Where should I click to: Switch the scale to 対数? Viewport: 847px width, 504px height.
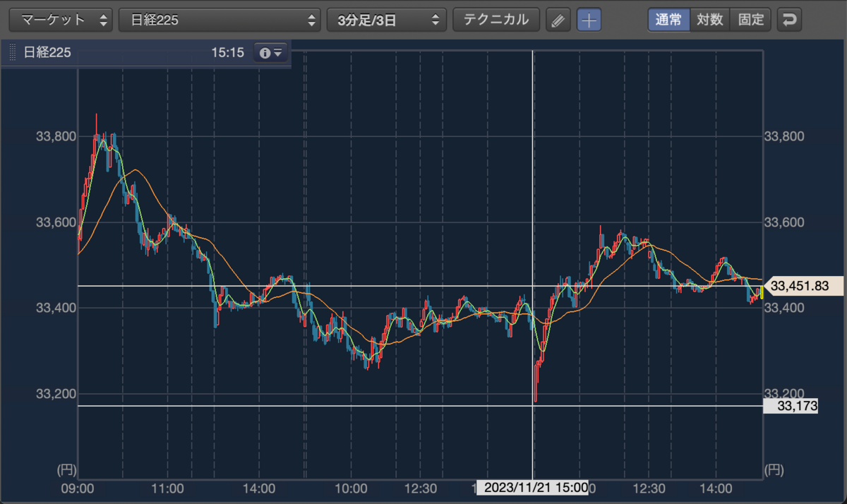coord(710,20)
